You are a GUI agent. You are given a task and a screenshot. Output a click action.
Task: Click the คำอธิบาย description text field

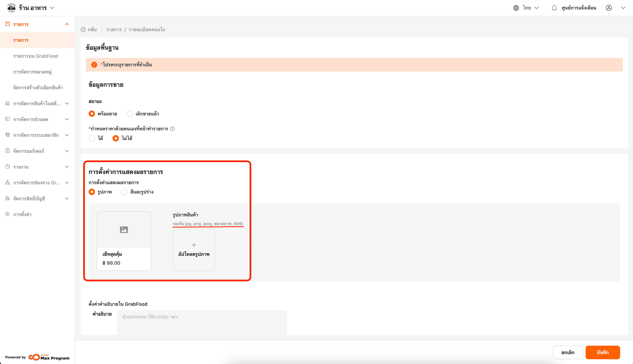pyautogui.click(x=202, y=322)
